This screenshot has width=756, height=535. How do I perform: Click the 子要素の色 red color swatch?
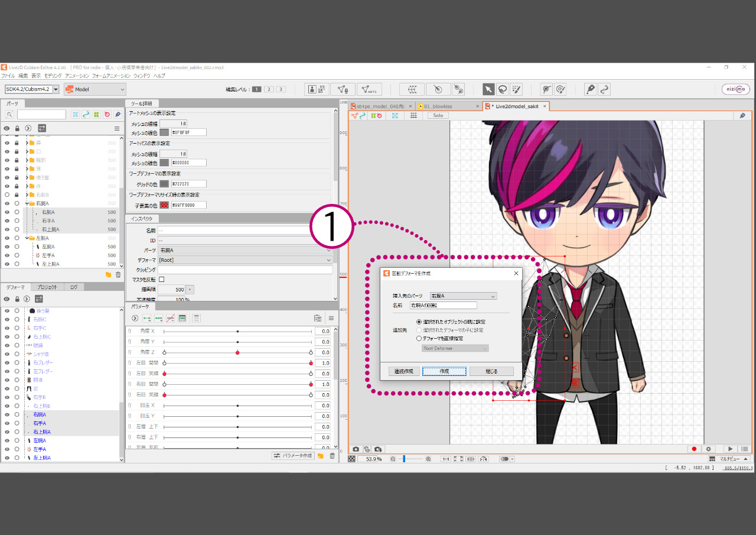coord(164,205)
